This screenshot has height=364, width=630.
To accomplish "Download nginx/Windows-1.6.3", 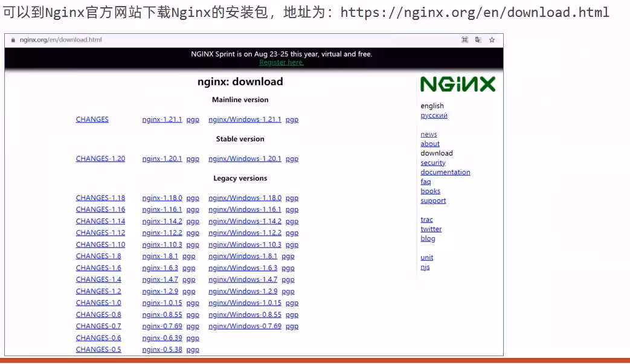I will coord(243,267).
